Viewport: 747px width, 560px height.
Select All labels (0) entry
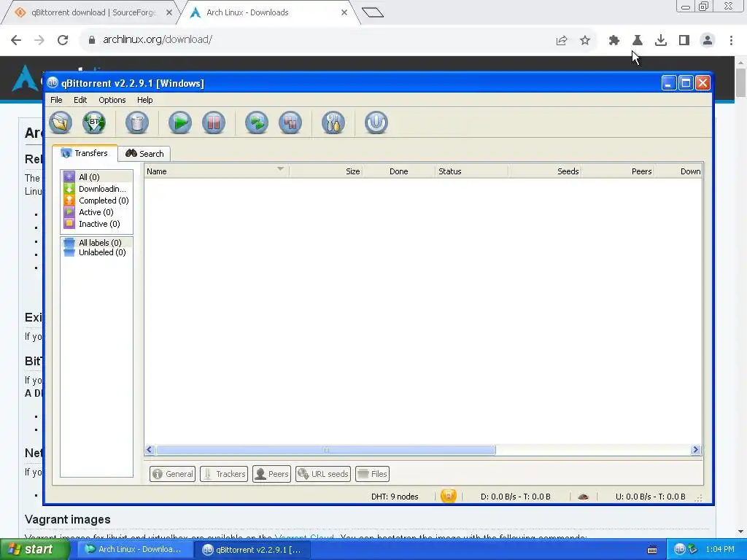pos(97,242)
